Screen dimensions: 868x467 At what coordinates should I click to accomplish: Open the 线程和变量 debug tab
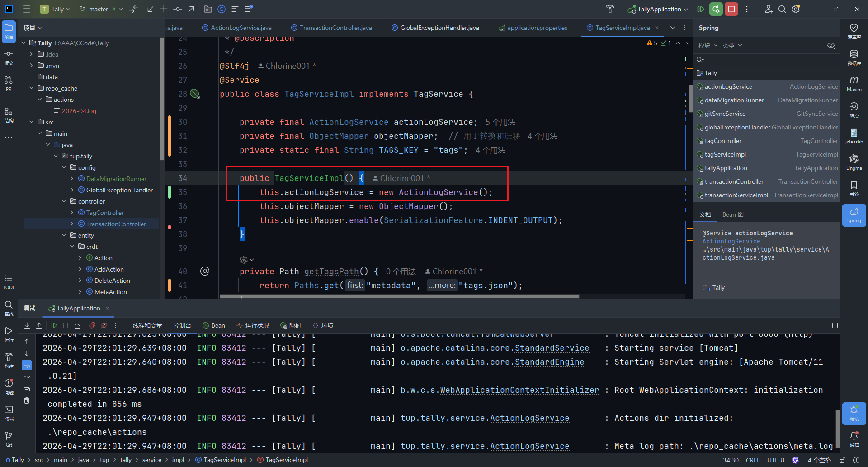coord(147,325)
